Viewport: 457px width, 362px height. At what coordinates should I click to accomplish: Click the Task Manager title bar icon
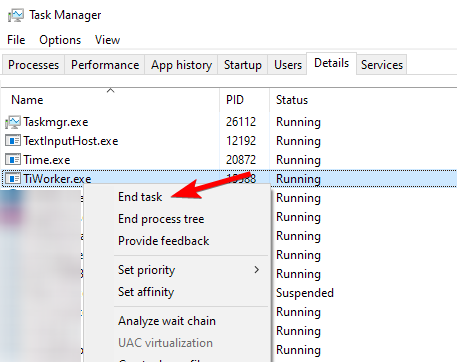(x=16, y=15)
